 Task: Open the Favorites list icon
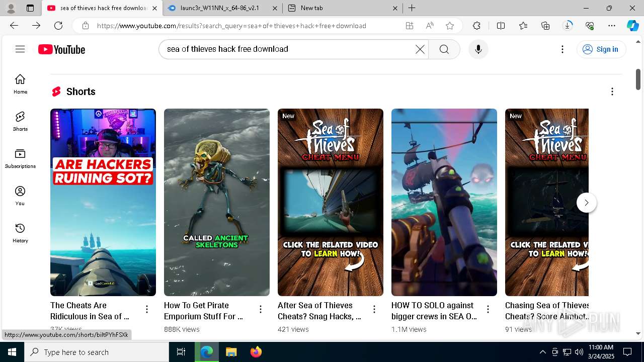(x=523, y=26)
